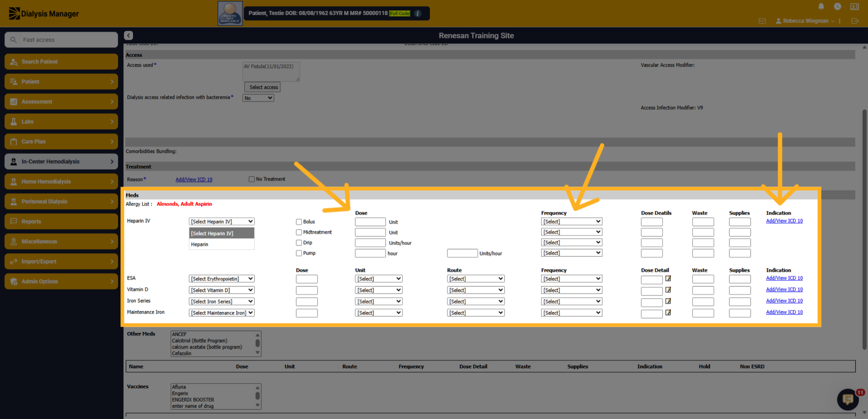Click the logout icon next to user name
This screenshot has height=419, width=868.
click(x=855, y=21)
